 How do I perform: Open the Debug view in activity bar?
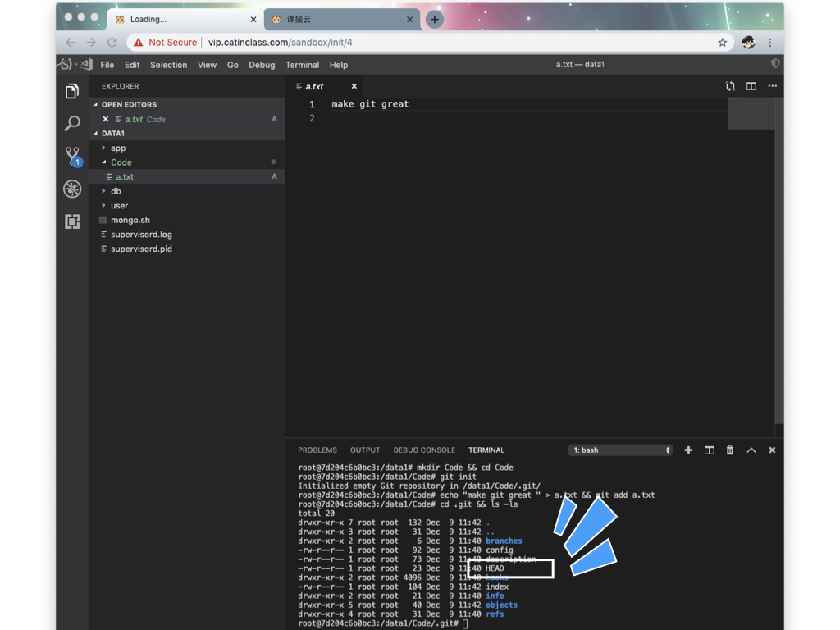point(72,189)
